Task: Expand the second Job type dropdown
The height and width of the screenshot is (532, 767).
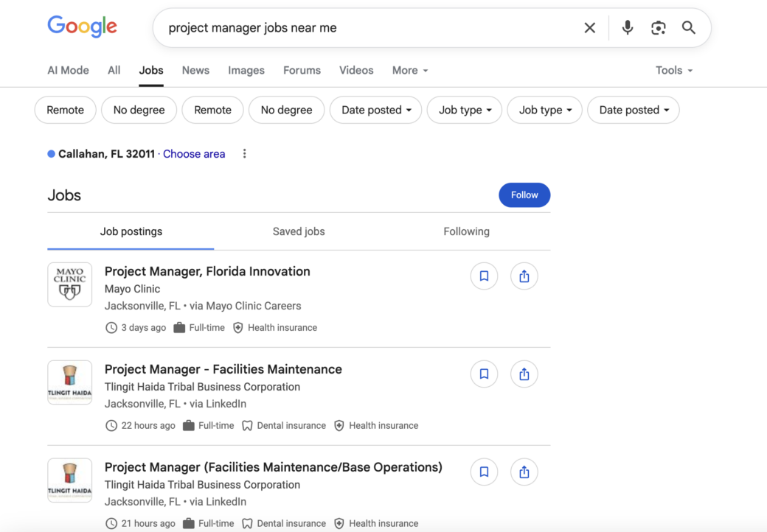Action: coord(545,110)
